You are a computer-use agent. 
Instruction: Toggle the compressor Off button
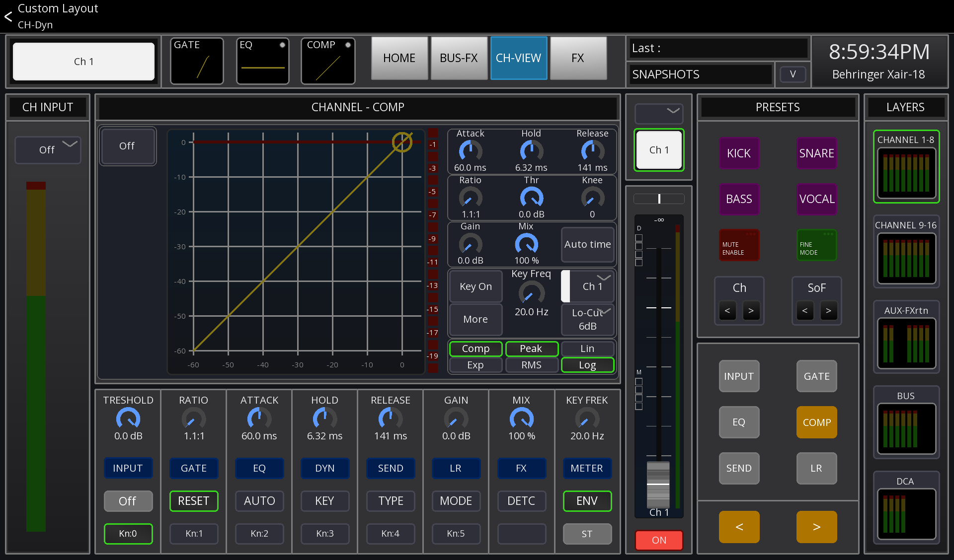coord(128,146)
